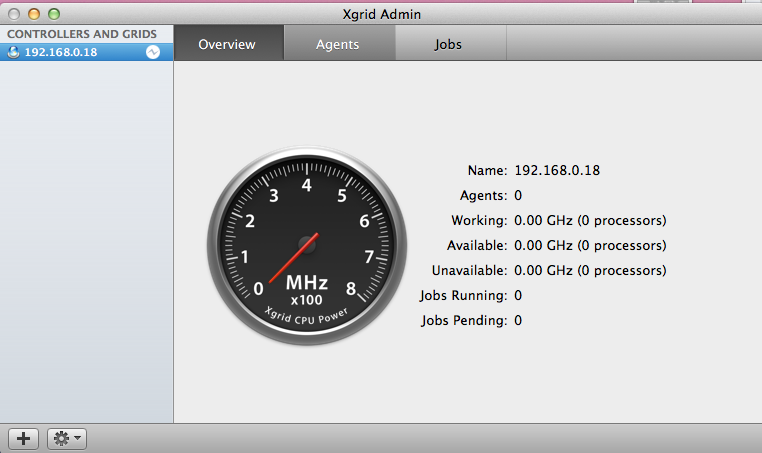This screenshot has width=762, height=453.
Task: Minimize the Xgrid Admin window
Action: (34, 14)
